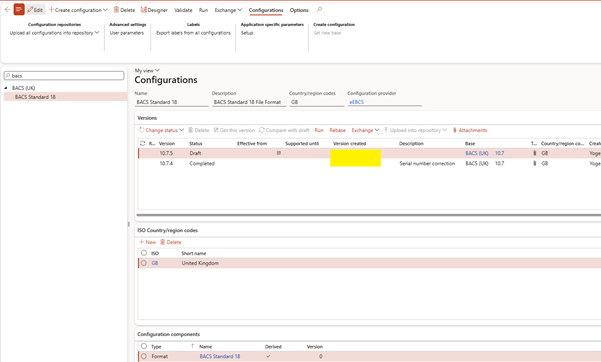Click Compare with draft
The width and height of the screenshot is (601, 362).
click(x=284, y=130)
